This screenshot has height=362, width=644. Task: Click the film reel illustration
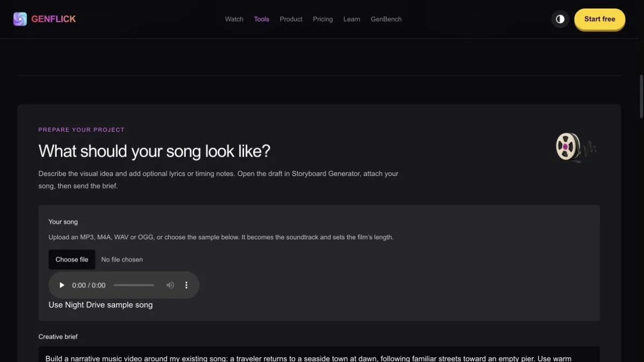click(576, 147)
